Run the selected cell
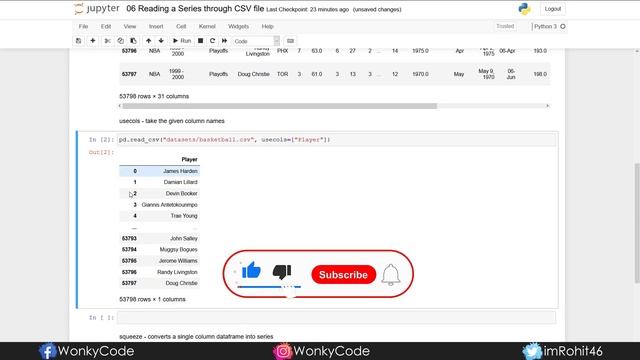640x360 pixels. coord(182,41)
